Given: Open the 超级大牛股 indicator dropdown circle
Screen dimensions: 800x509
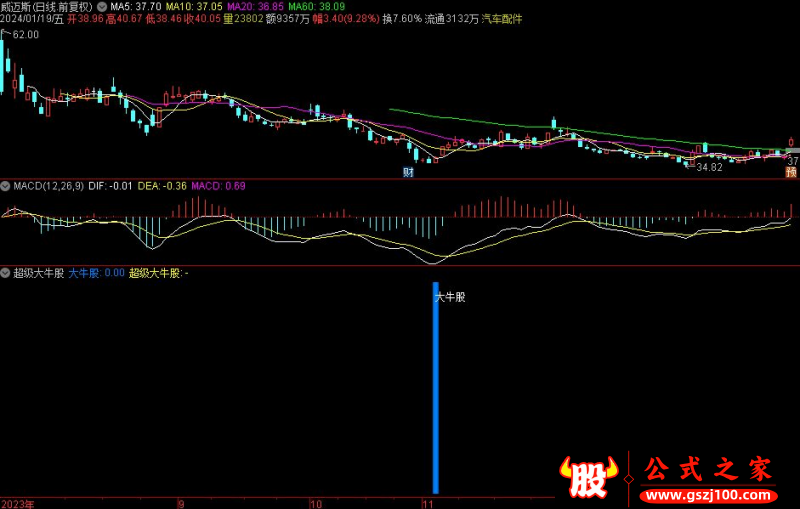Looking at the screenshot, I should click(5, 273).
